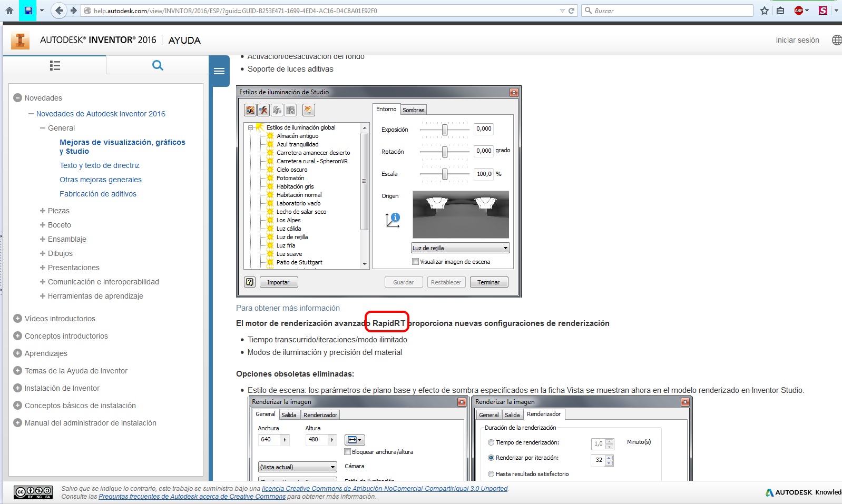
Task: Click the new light bulb toolbar icon
Action: click(308, 110)
